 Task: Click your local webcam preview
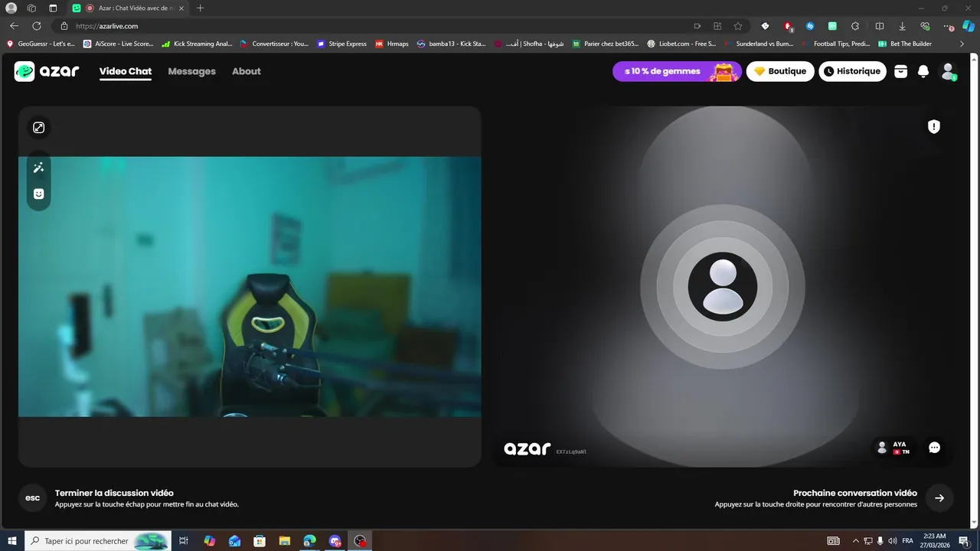[x=250, y=287]
